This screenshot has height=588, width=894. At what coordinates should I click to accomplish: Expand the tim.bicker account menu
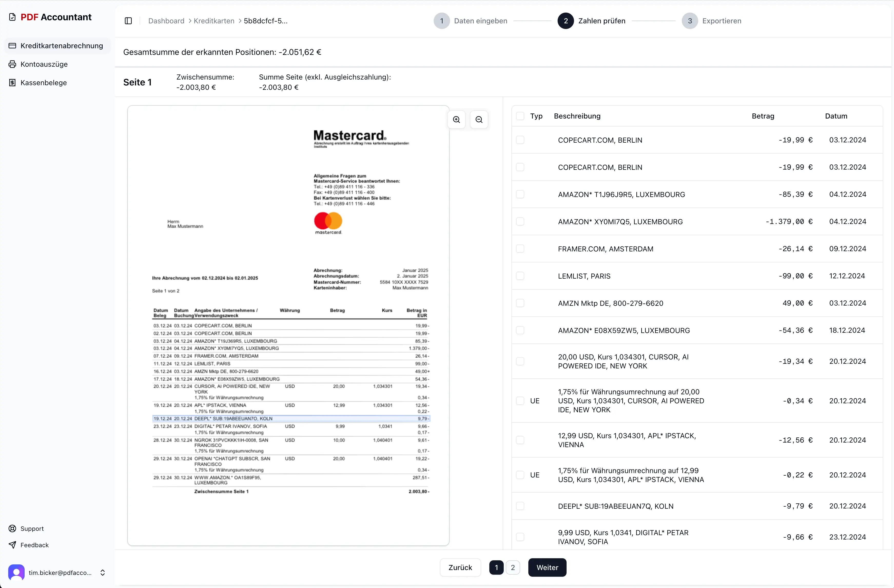(x=60, y=573)
